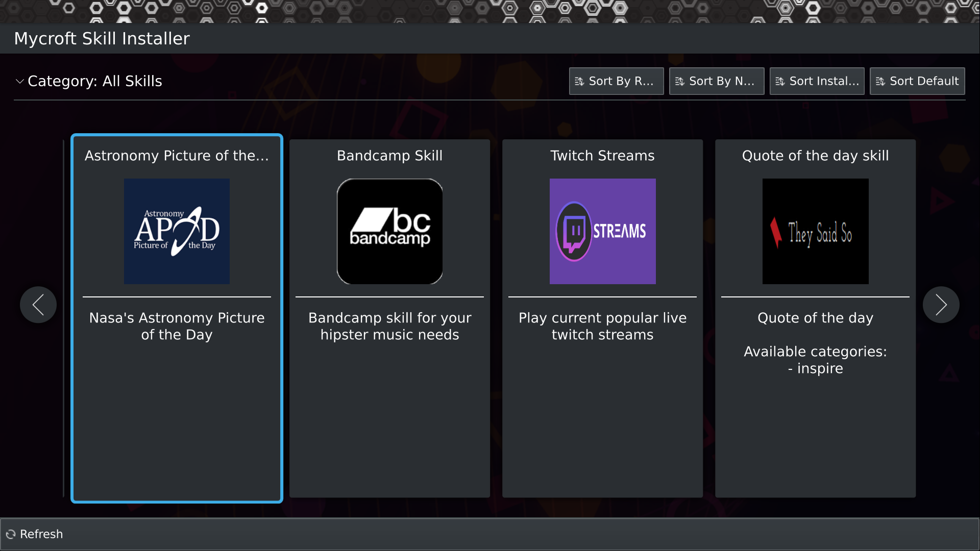Click the Twitch Streams logo image
The height and width of the screenshot is (551, 980).
[602, 231]
